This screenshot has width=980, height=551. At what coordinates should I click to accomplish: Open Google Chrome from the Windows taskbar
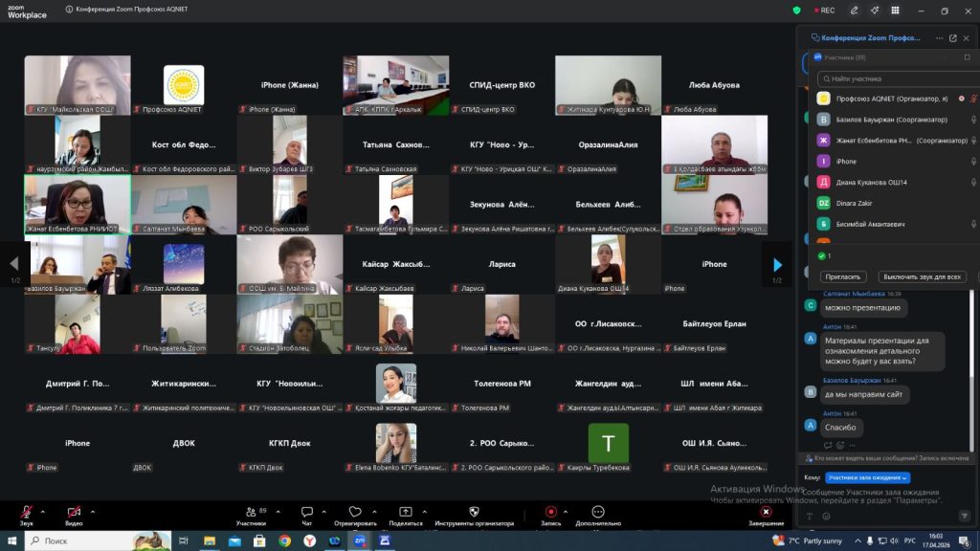[x=284, y=540]
